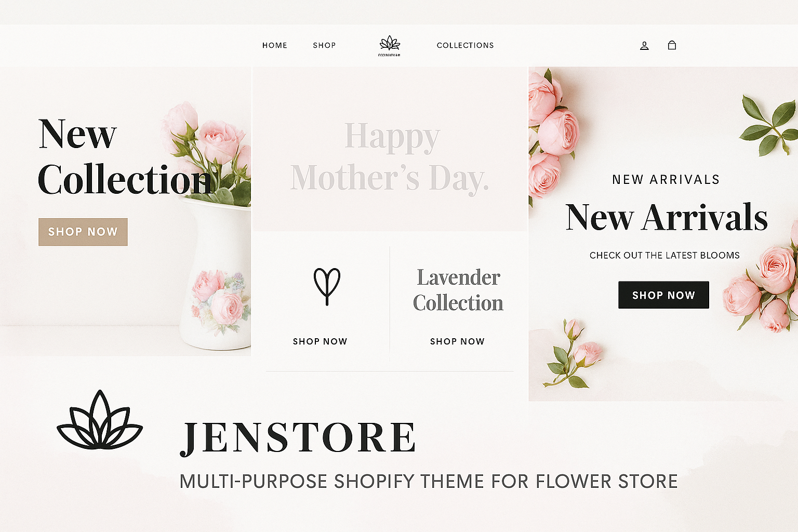Screen dimensions: 798x532
Task: Follow SHOP NOW link under the bud icon
Action: tap(320, 341)
